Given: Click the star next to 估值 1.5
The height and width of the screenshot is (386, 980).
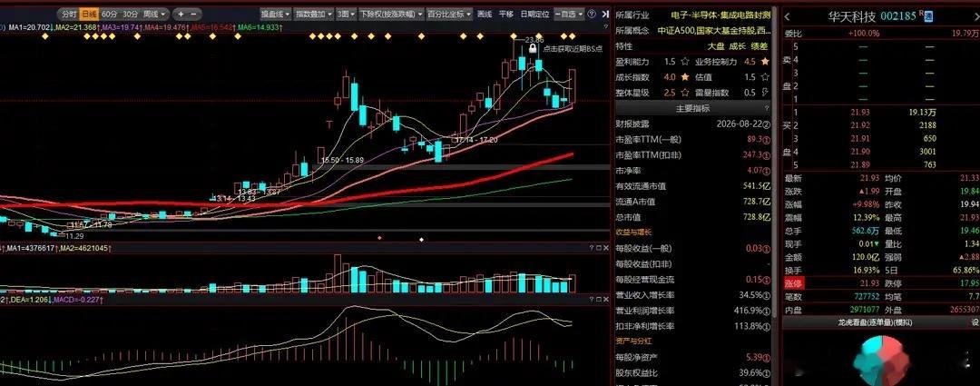Looking at the screenshot, I should coord(766,77).
